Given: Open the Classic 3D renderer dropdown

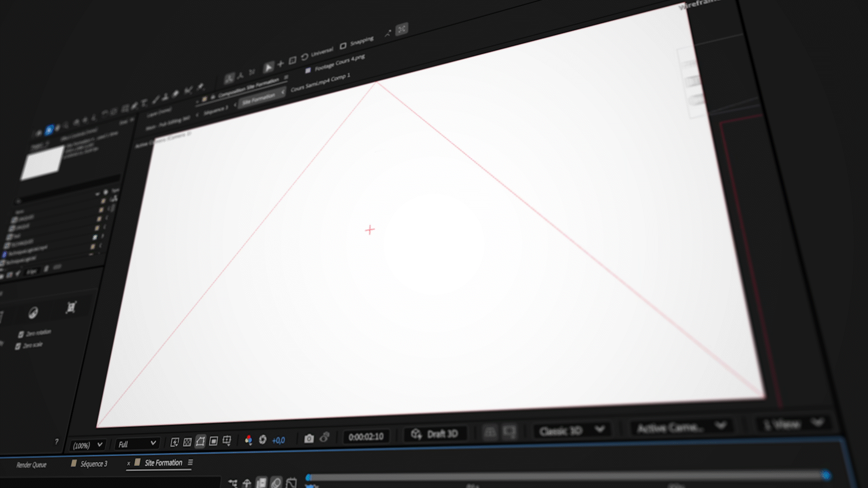Looking at the screenshot, I should tap(571, 430).
